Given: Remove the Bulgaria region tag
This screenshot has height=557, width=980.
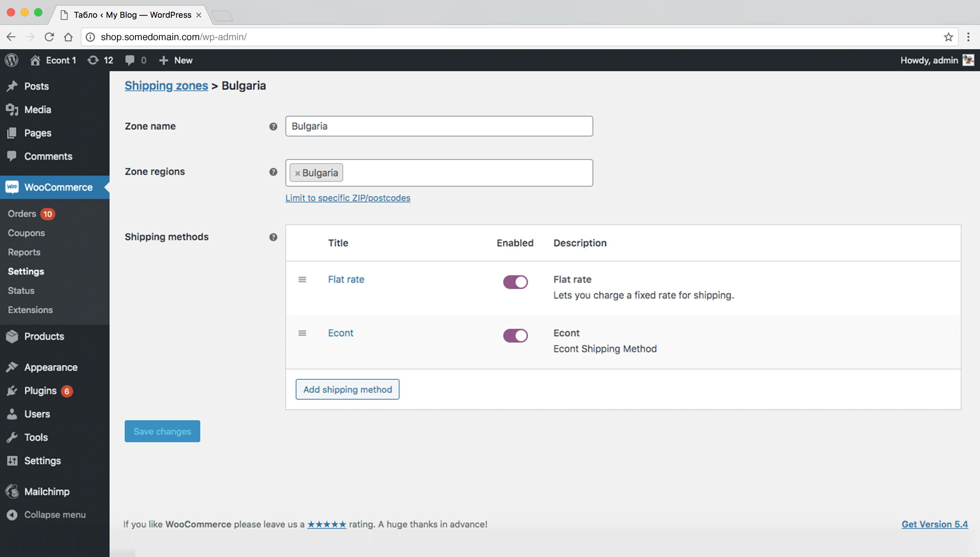Looking at the screenshot, I should [x=297, y=173].
